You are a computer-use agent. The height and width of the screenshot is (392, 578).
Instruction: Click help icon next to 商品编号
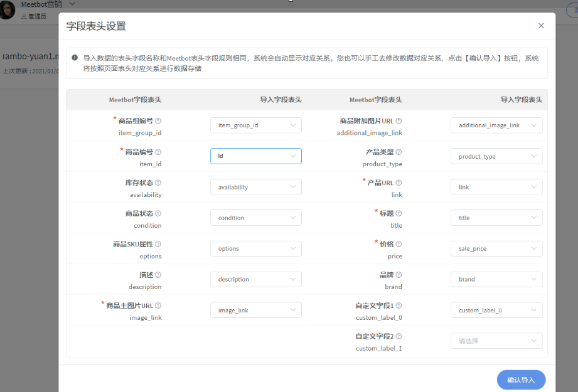tap(158, 152)
